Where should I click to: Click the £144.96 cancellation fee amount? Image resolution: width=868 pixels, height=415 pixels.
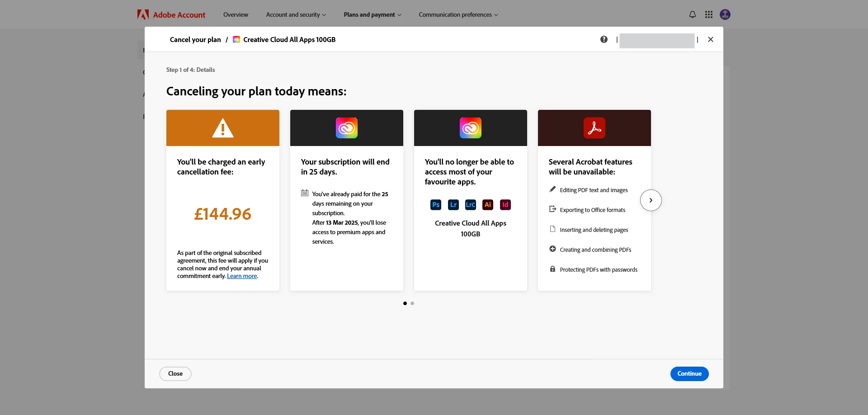click(223, 214)
